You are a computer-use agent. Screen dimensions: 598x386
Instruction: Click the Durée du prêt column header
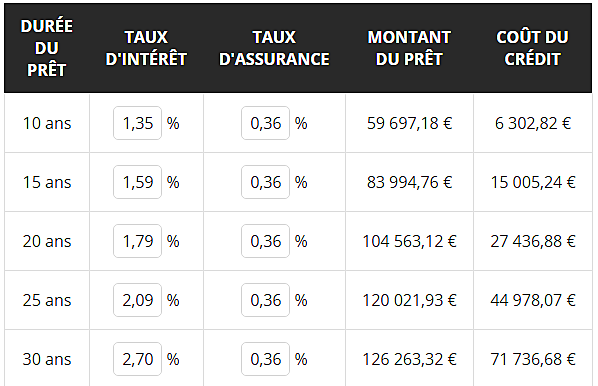pyautogui.click(x=47, y=48)
